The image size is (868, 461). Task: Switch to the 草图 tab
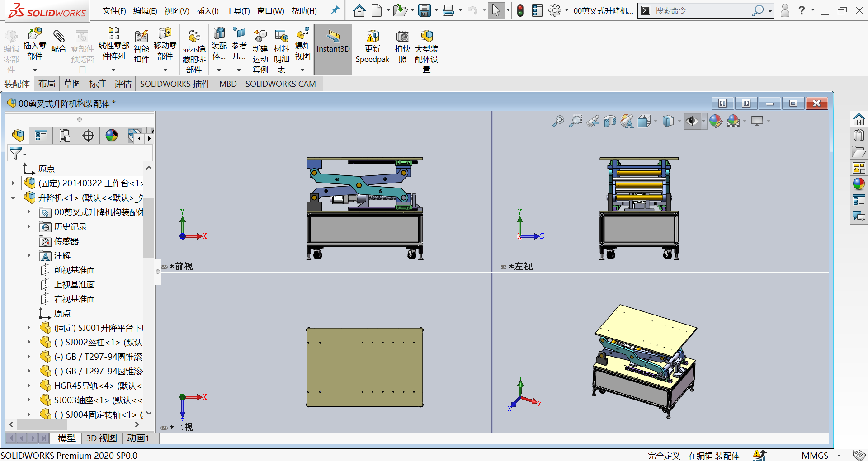click(x=72, y=84)
